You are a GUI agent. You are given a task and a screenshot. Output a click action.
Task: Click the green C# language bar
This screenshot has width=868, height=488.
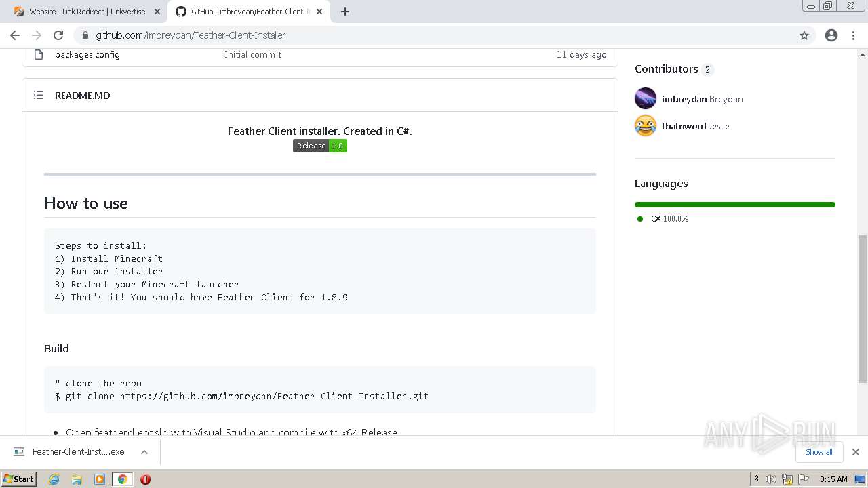tap(735, 205)
